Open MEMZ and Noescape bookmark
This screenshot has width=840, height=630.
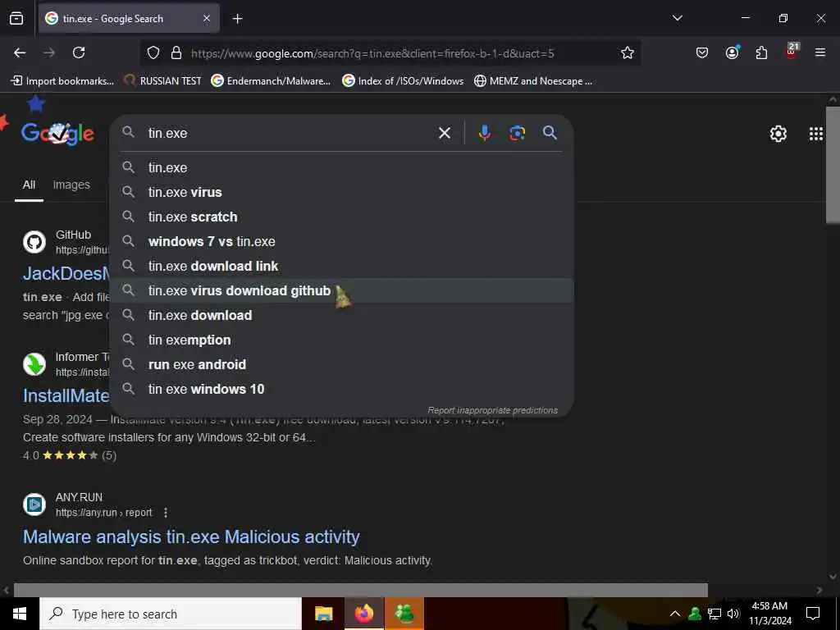(x=533, y=81)
